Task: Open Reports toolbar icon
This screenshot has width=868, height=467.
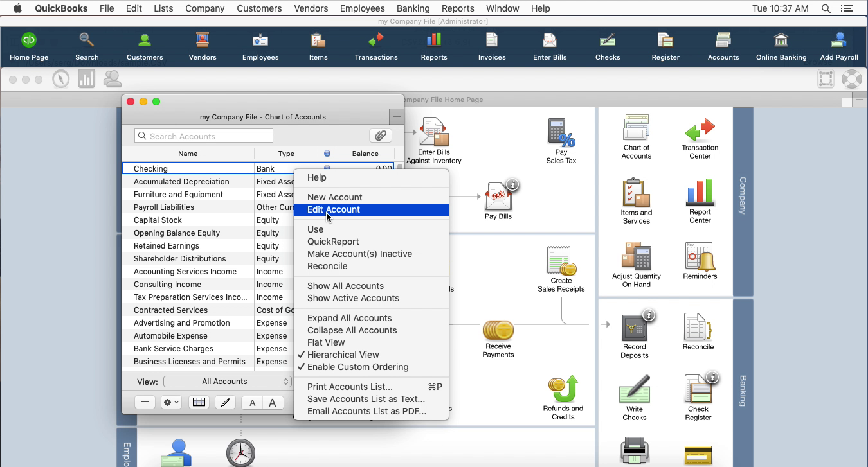Action: 434,46
